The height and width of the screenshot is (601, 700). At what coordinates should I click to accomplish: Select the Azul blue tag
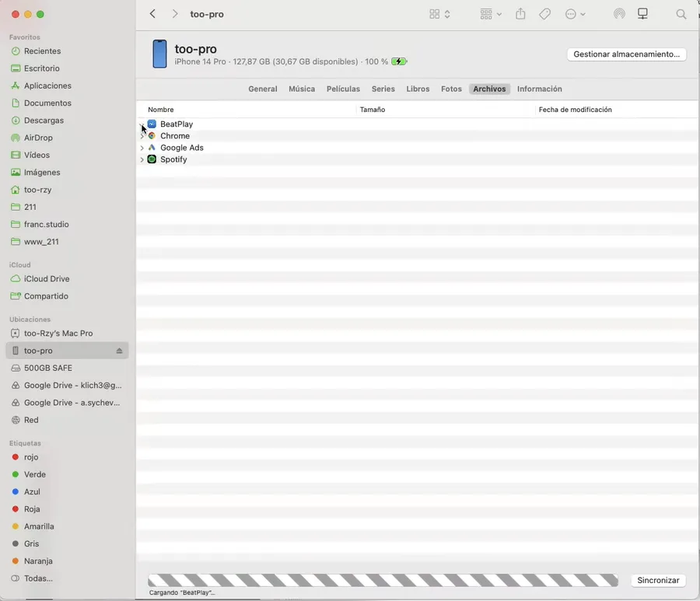click(x=32, y=492)
